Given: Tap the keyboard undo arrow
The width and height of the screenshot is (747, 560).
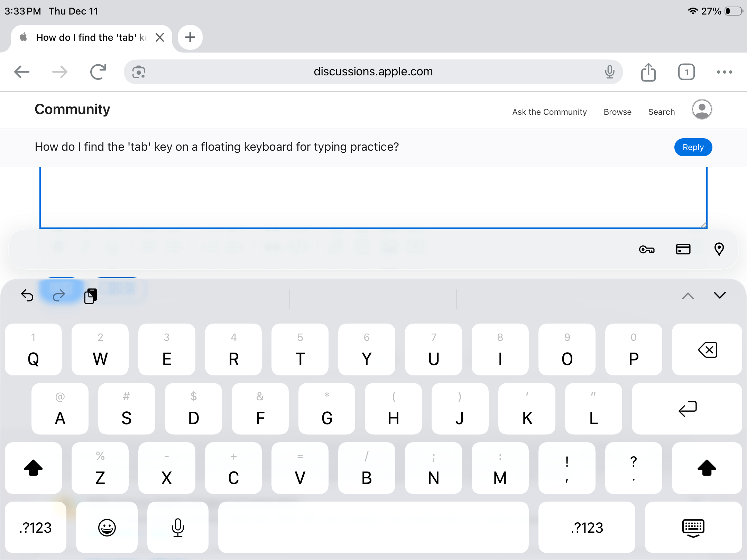Looking at the screenshot, I should (x=27, y=296).
